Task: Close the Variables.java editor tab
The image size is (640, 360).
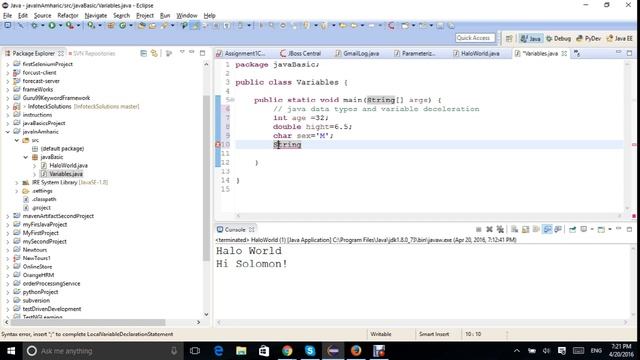Action: [x=564, y=53]
